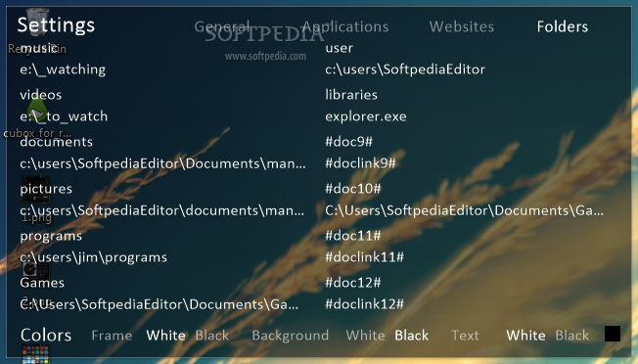The height and width of the screenshot is (364, 638).
Task: Set Text color to Black
Action: point(571,335)
